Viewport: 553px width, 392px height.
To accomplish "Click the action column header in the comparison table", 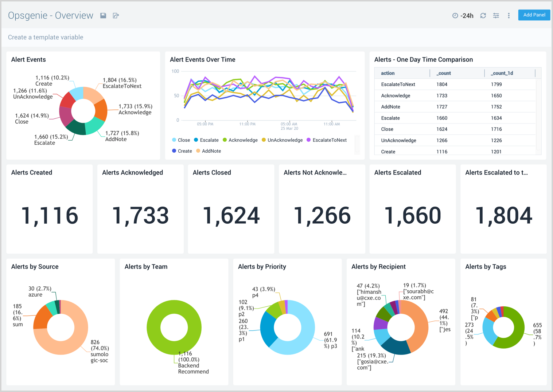I will click(x=388, y=73).
